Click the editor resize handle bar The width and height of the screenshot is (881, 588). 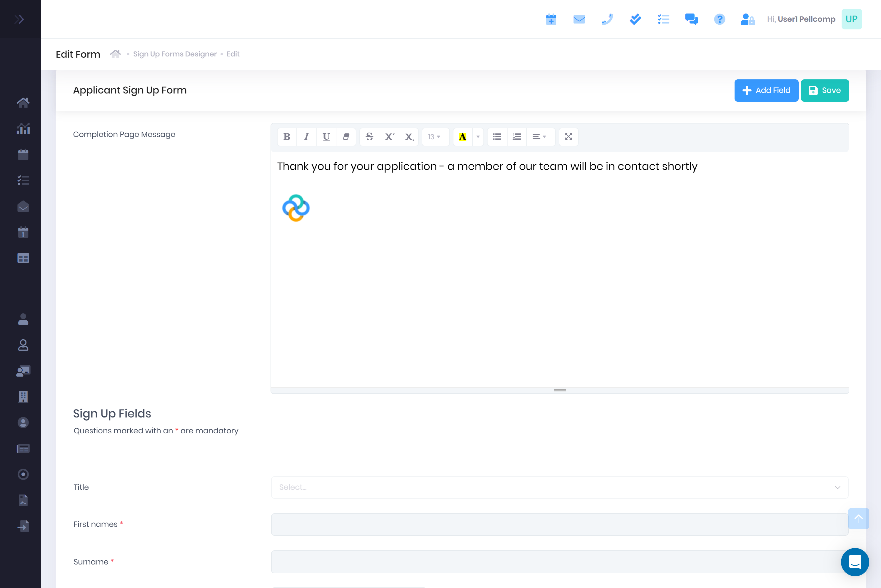pos(560,390)
